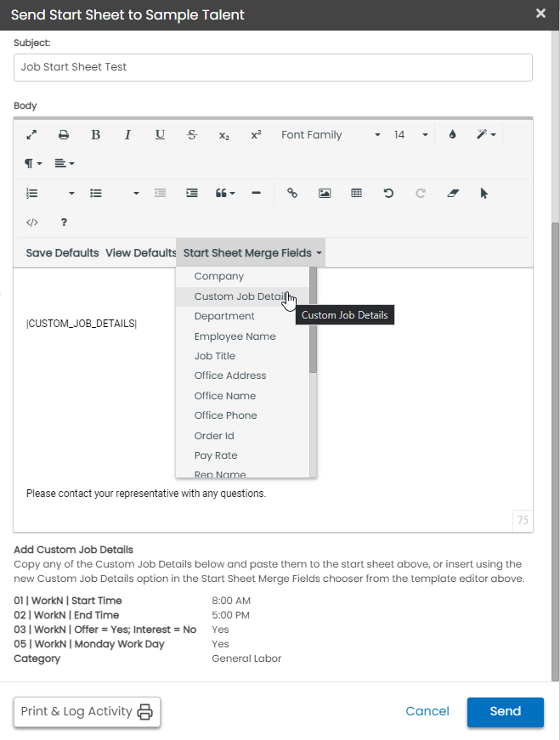Select Custom Job Details merge field
The width and height of the screenshot is (560, 740).
click(243, 297)
